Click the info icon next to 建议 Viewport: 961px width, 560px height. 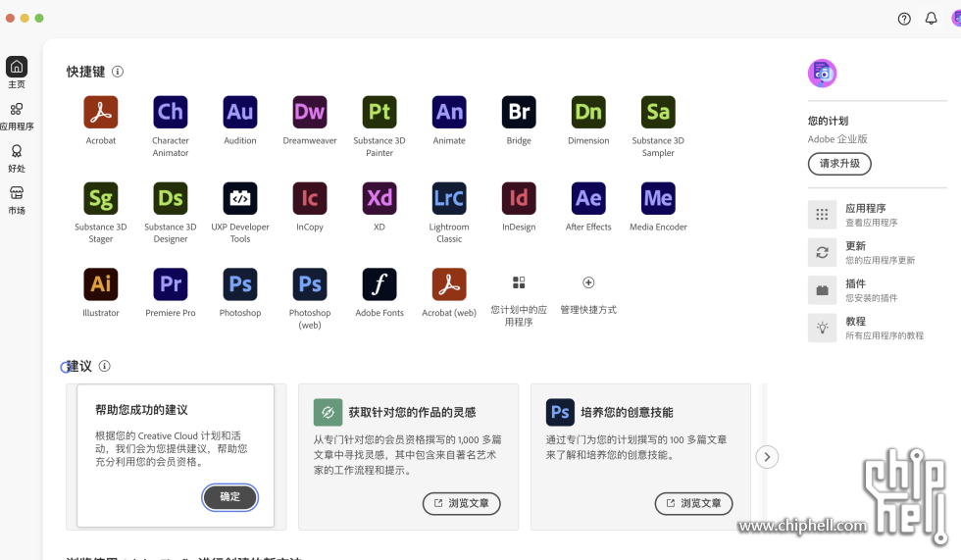[x=105, y=366]
